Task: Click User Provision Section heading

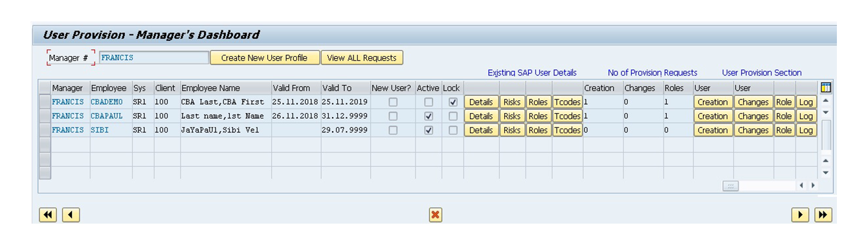Action: pos(762,73)
